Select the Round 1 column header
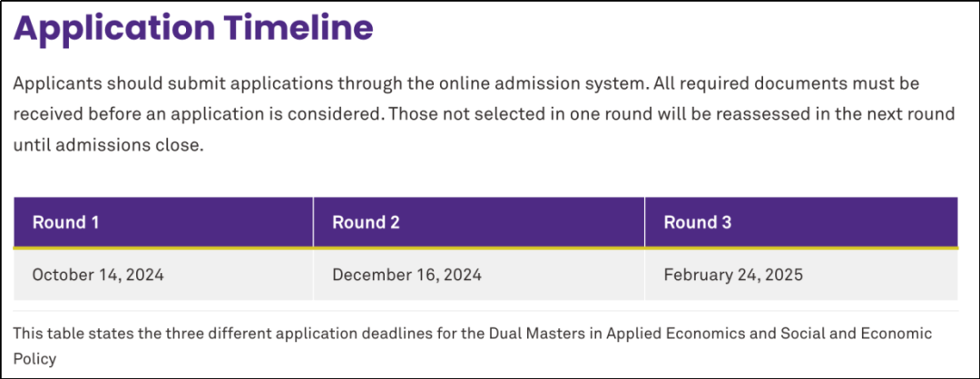 click(x=65, y=222)
